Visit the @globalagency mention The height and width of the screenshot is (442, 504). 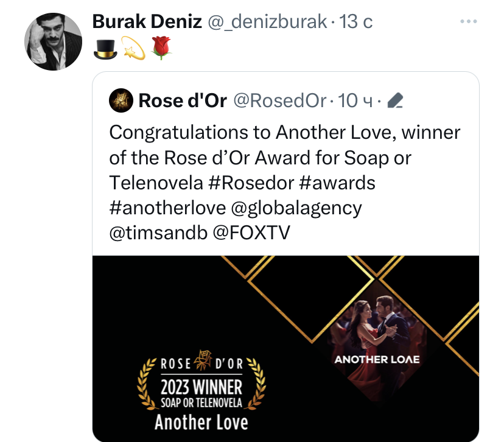(296, 208)
